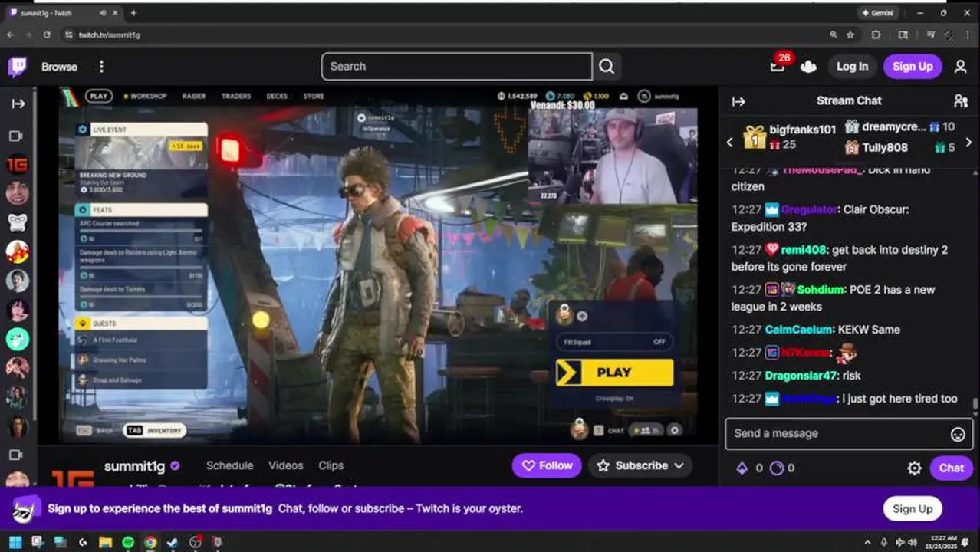980x552 pixels.
Task: Open the user profile silhouette icon
Action: [960, 67]
